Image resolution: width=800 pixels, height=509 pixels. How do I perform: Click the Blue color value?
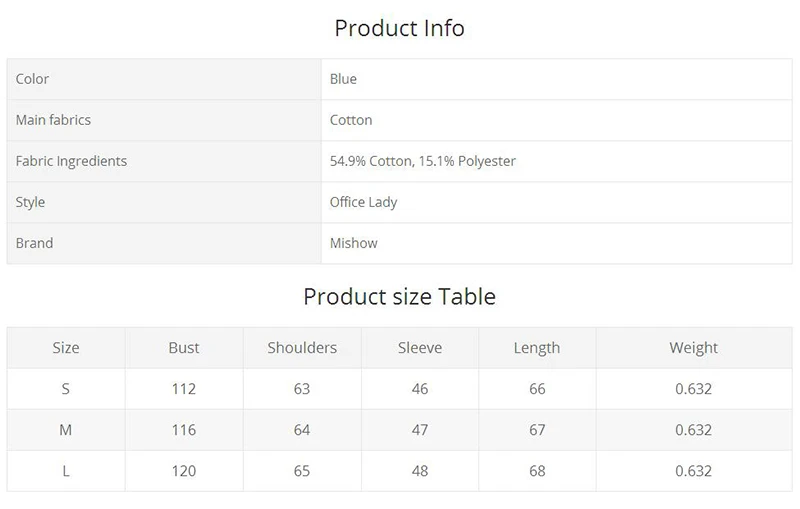coord(343,79)
